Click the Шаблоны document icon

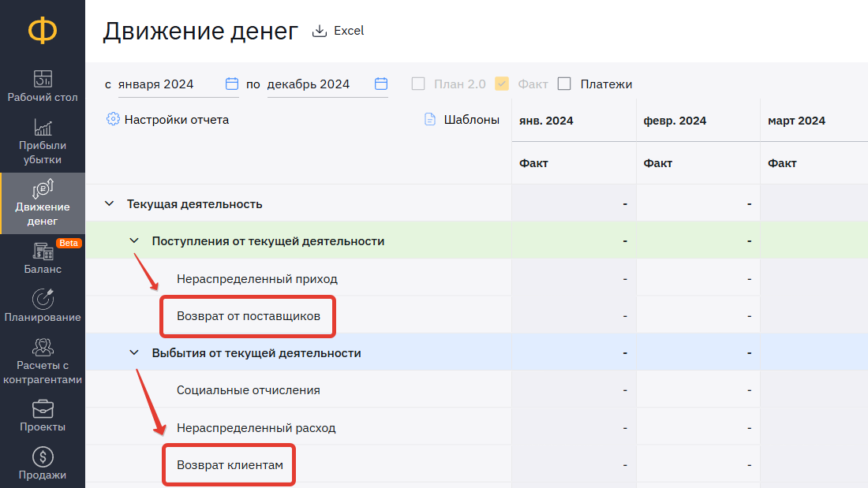pyautogui.click(x=430, y=119)
